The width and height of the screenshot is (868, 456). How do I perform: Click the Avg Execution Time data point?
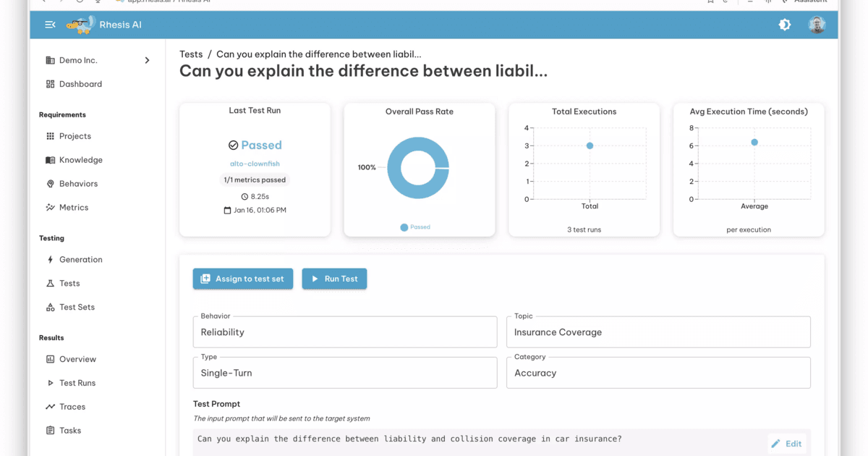pos(754,142)
